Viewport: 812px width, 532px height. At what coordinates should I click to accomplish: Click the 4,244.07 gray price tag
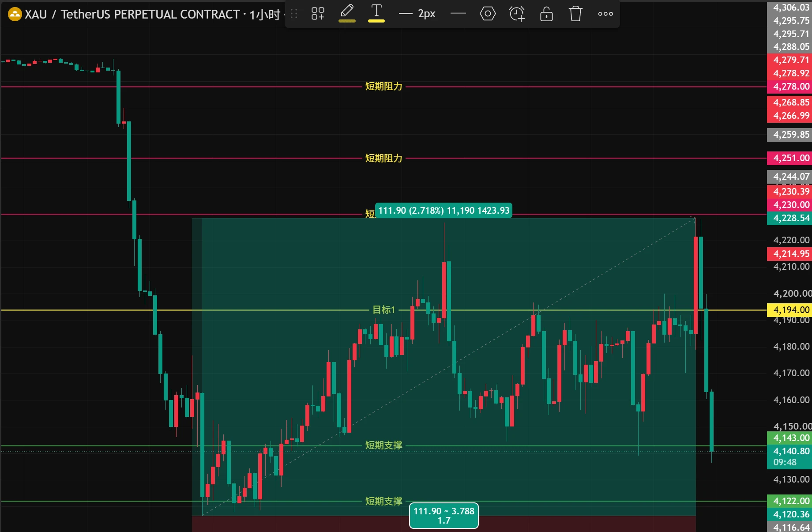790,177
